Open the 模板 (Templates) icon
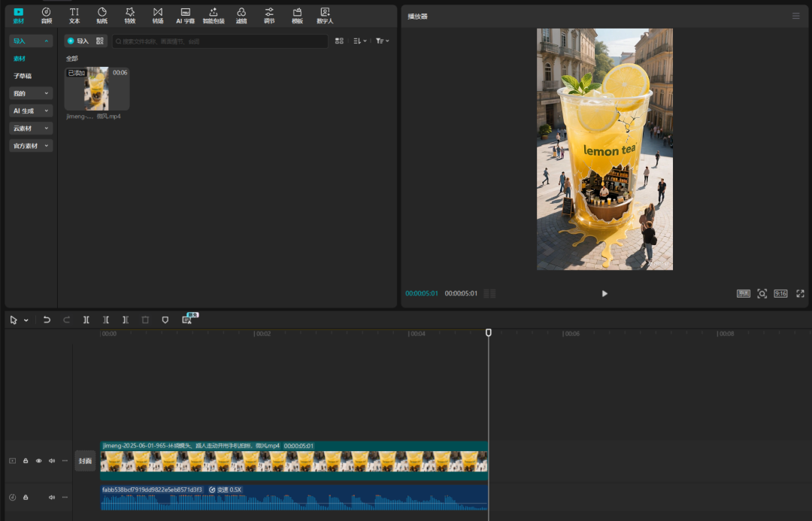This screenshot has height=521, width=812. pos(297,16)
